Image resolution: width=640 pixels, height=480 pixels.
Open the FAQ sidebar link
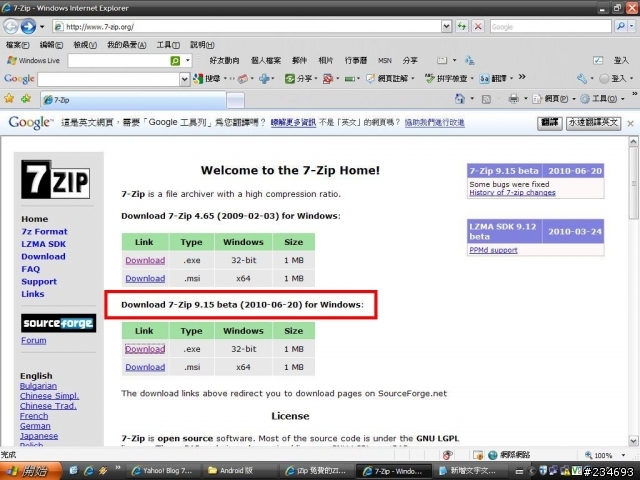point(31,269)
